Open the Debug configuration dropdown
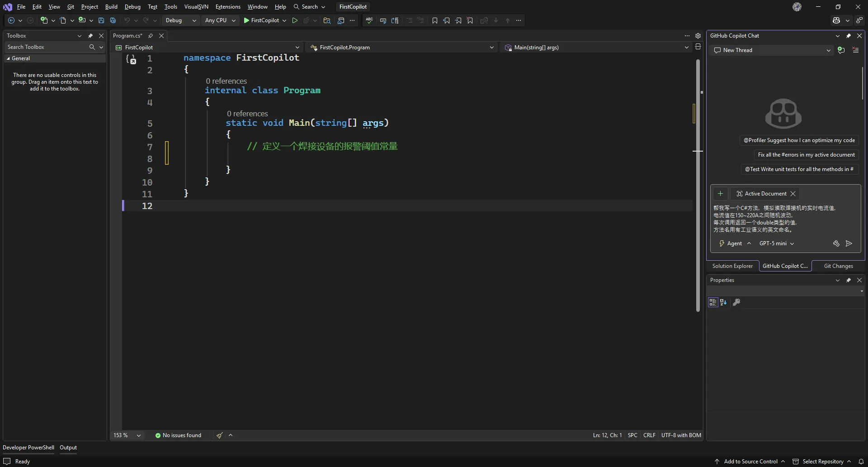 181,20
